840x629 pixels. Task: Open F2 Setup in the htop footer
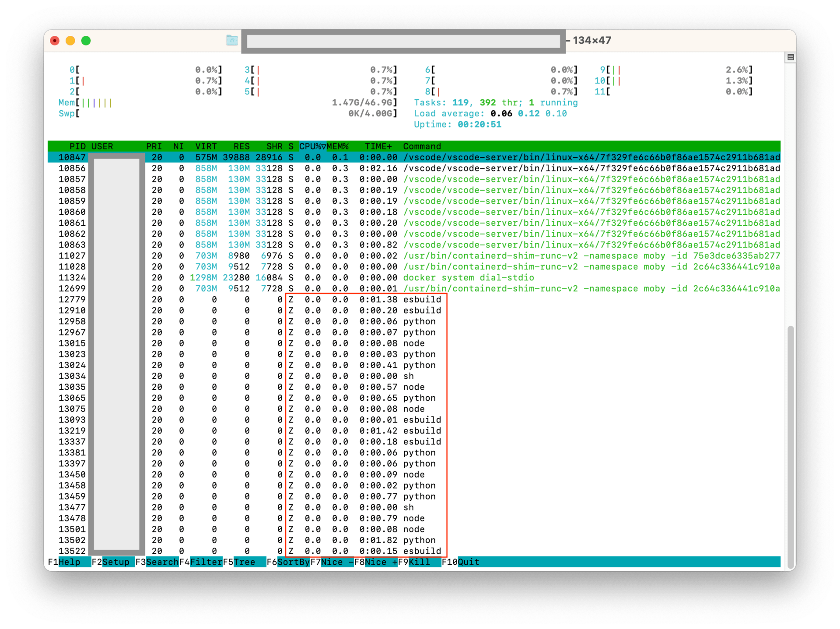point(115,562)
